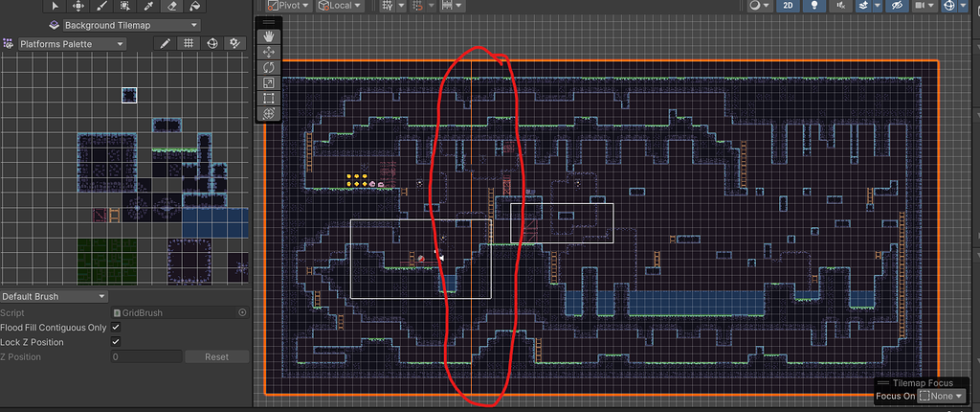Select the Move tool in scene overlay

pos(269,52)
